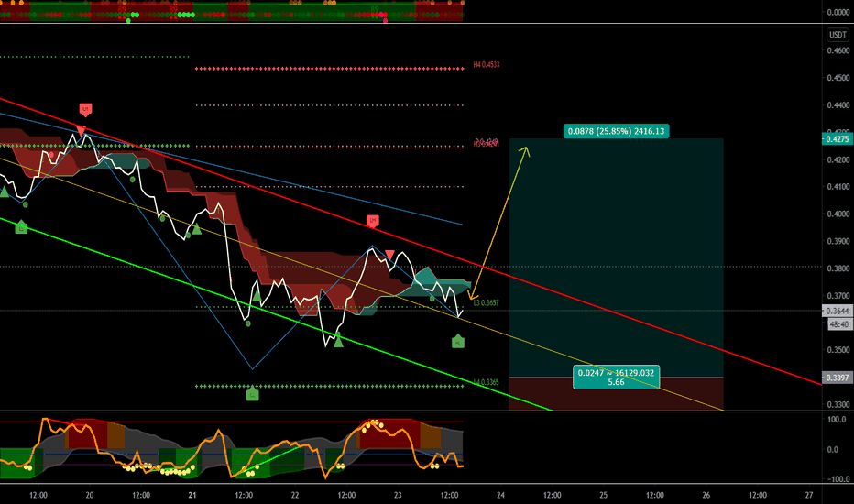Click date label 20 on time axis
Screen dimensions: 854x504
[x=89, y=495]
